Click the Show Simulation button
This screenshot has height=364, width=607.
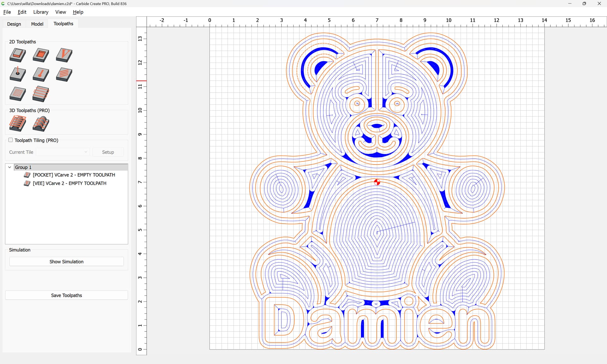pyautogui.click(x=66, y=262)
